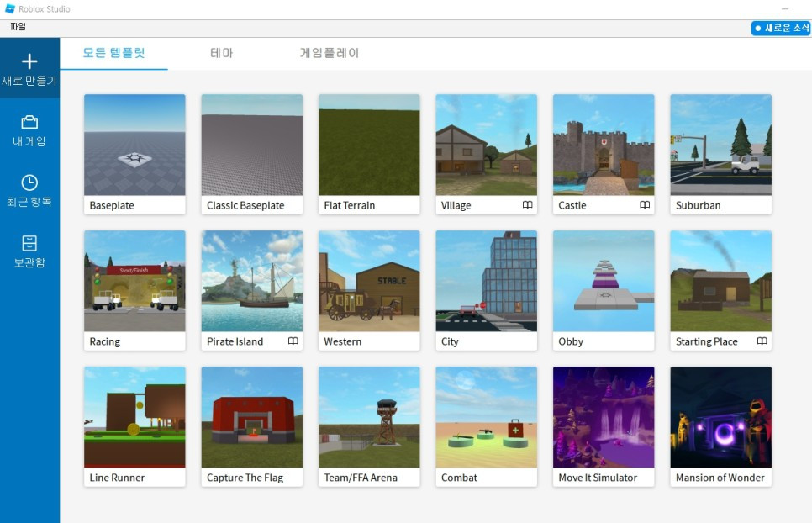The width and height of the screenshot is (812, 523).
Task: Click the 새로운 소식 button
Action: [781, 28]
